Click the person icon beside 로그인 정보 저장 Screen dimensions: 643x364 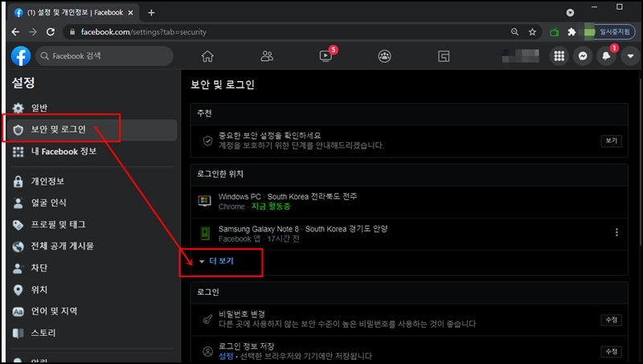point(208,351)
